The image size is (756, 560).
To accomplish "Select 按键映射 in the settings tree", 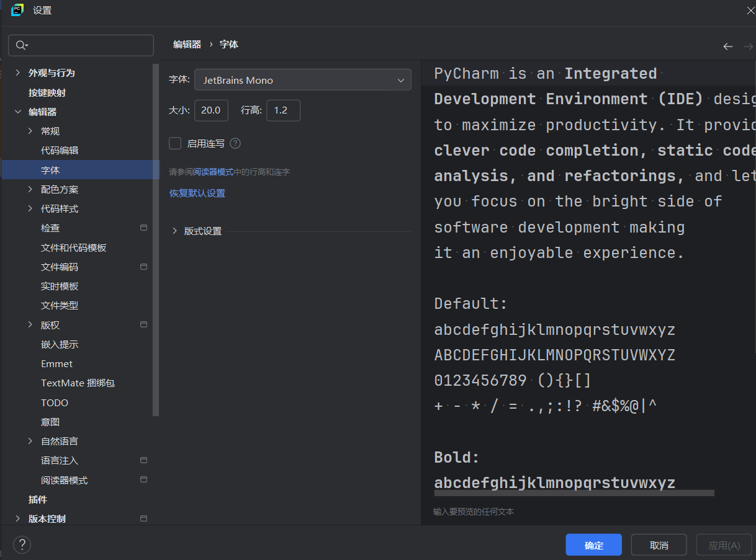I will 47,92.
